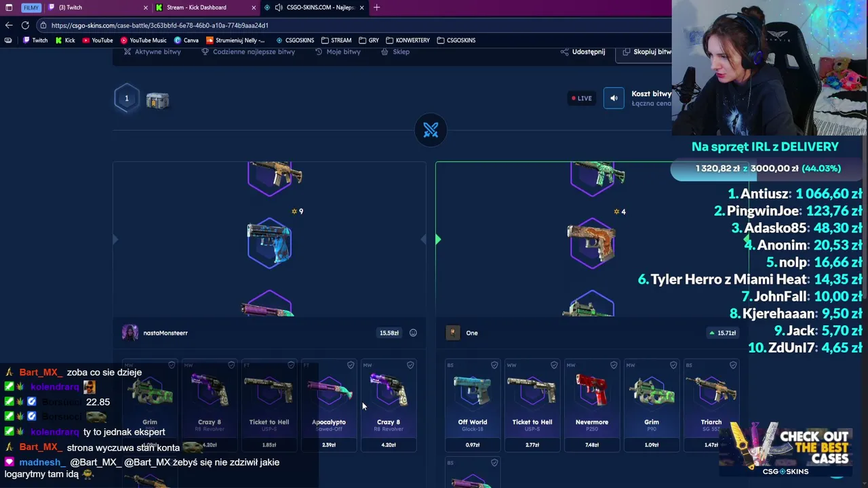
Task: Select the Nevermore P250 skin card
Action: coord(592,405)
